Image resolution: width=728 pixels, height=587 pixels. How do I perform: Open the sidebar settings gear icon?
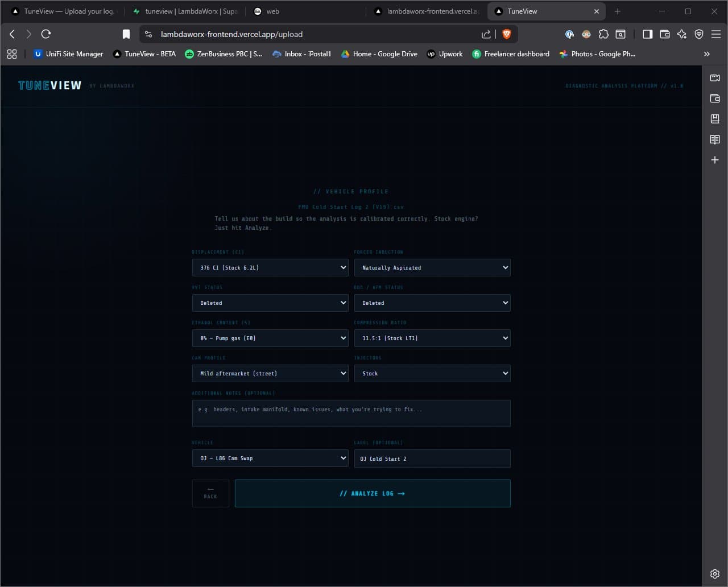pyautogui.click(x=715, y=574)
